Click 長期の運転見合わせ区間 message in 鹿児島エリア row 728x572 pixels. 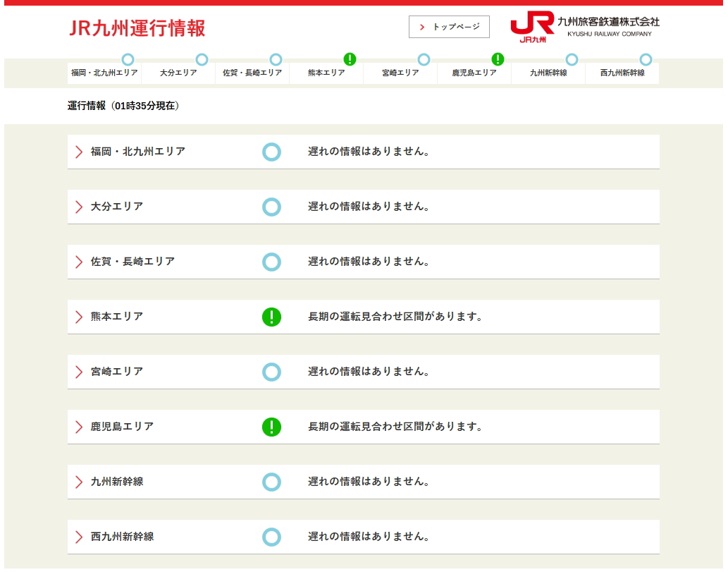click(x=395, y=427)
